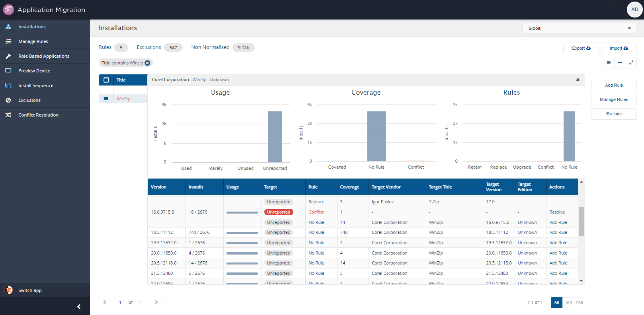Click the Manage Rules list icon
The image size is (644, 315).
tap(8, 41)
